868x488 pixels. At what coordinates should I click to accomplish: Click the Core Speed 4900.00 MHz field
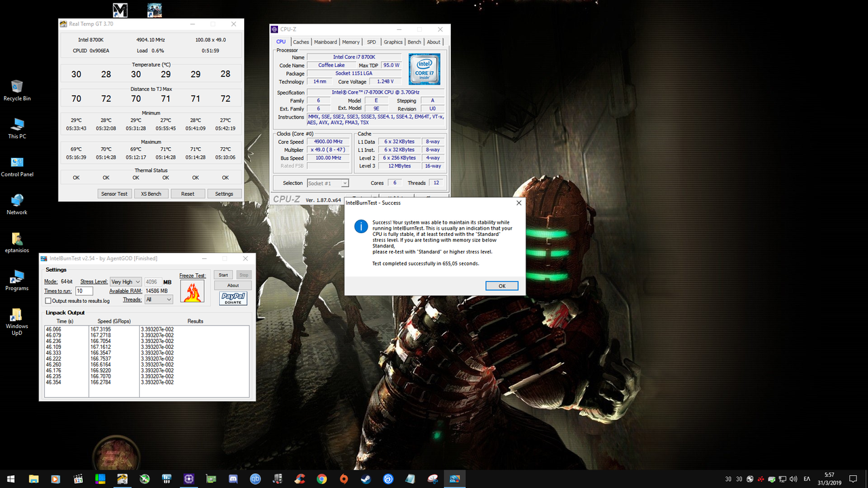click(x=328, y=142)
